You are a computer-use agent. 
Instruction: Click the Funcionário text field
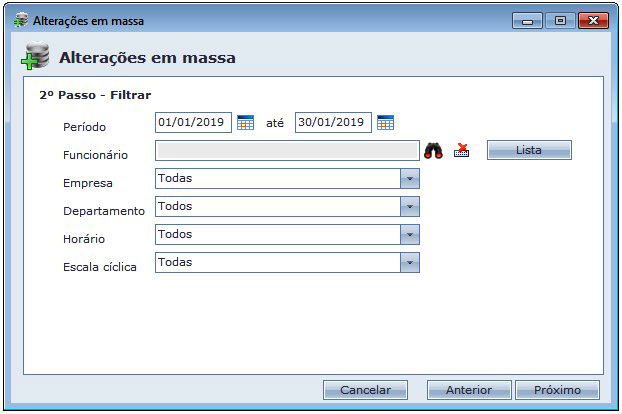click(x=287, y=151)
